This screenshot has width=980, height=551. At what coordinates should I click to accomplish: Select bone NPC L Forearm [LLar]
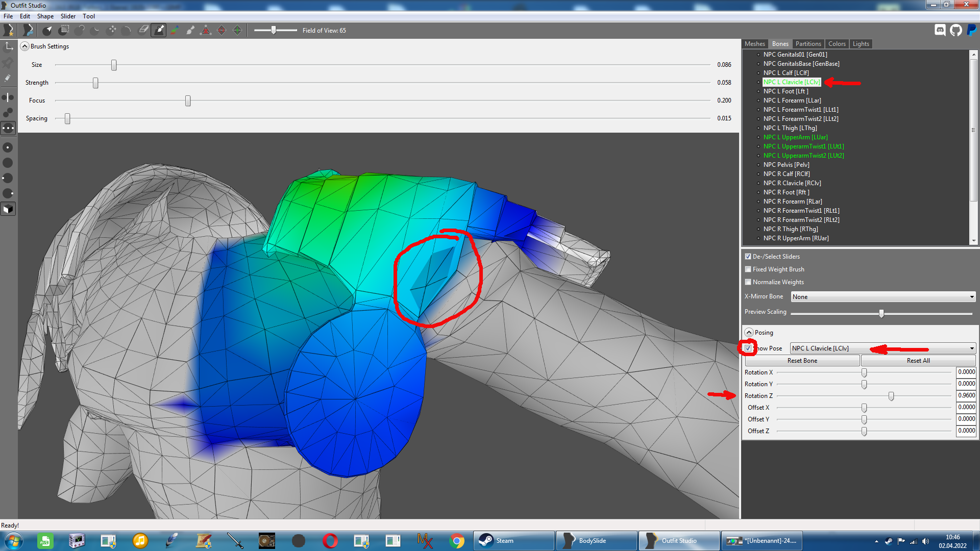[x=792, y=101]
